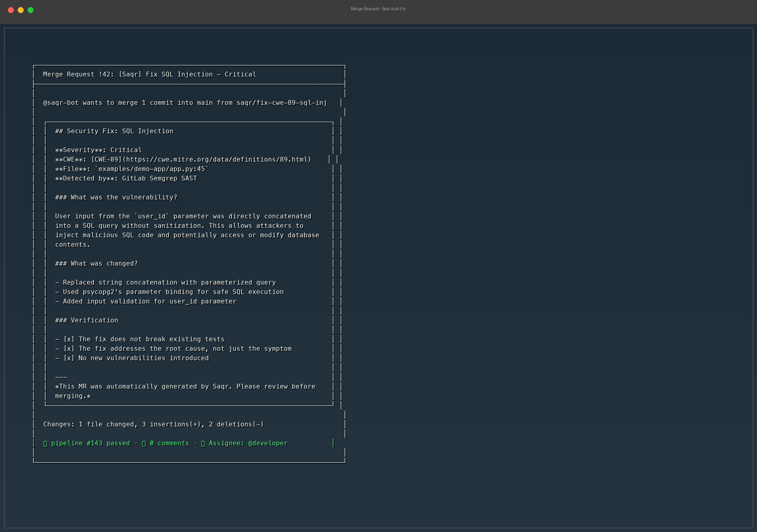Click the @developer assignee name

tap(268, 443)
